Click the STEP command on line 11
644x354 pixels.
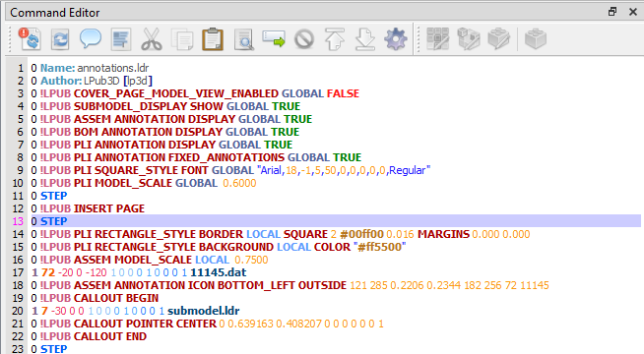[53, 196]
